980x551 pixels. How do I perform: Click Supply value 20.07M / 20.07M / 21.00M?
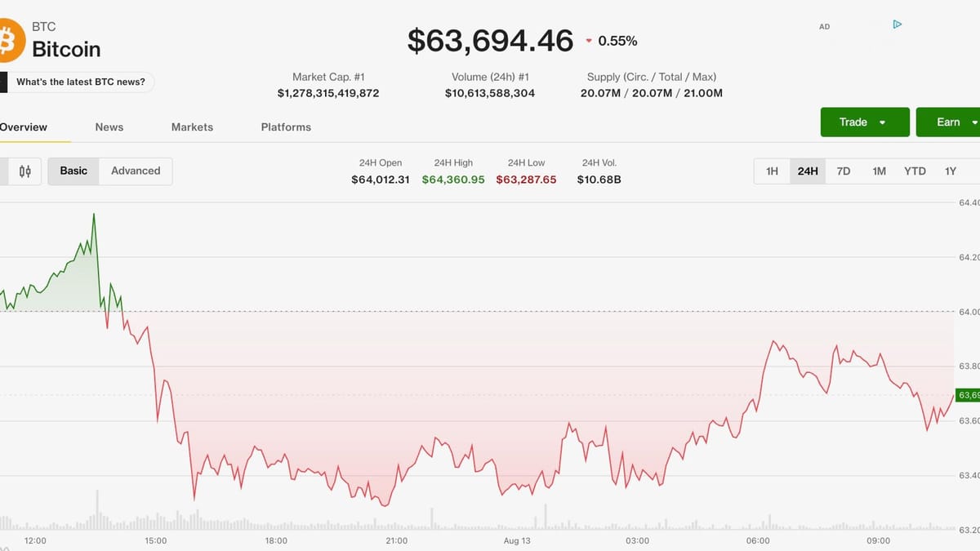[652, 93]
